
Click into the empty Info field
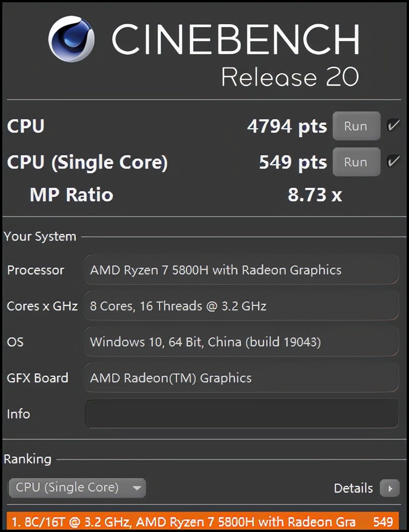point(241,414)
